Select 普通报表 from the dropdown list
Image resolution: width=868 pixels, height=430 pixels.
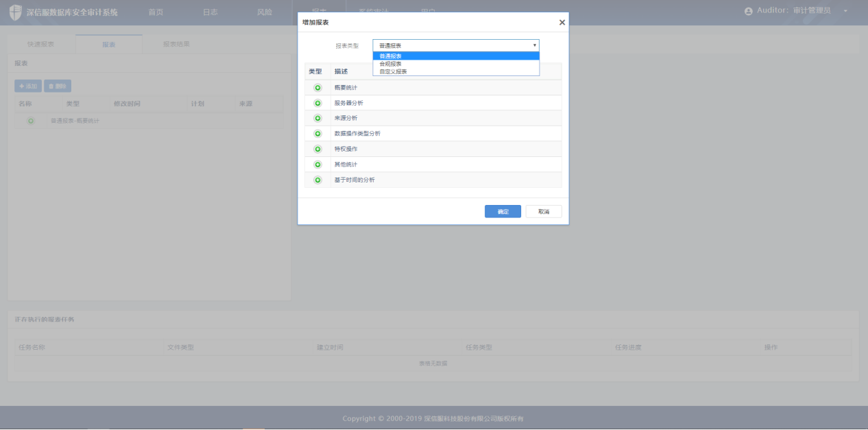tap(391, 56)
